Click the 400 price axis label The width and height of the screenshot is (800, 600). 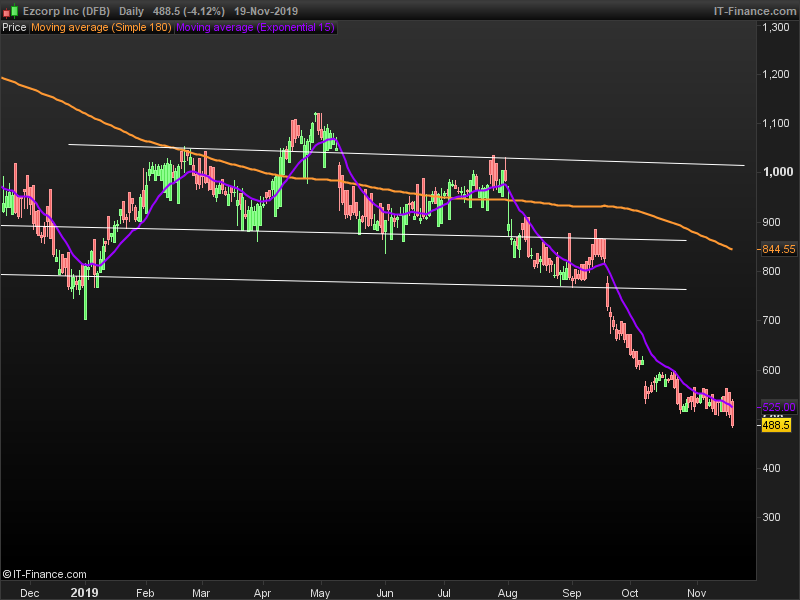click(771, 468)
